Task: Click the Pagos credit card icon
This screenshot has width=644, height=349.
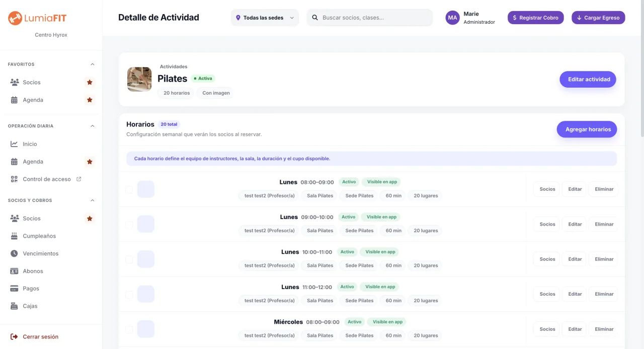Action: pos(14,289)
